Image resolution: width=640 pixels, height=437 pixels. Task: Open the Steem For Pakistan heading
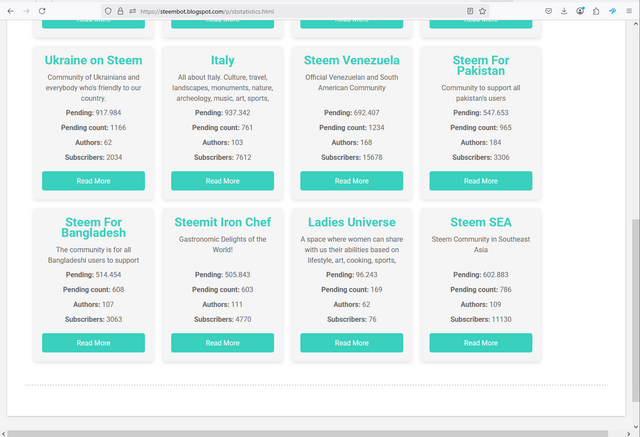(481, 65)
